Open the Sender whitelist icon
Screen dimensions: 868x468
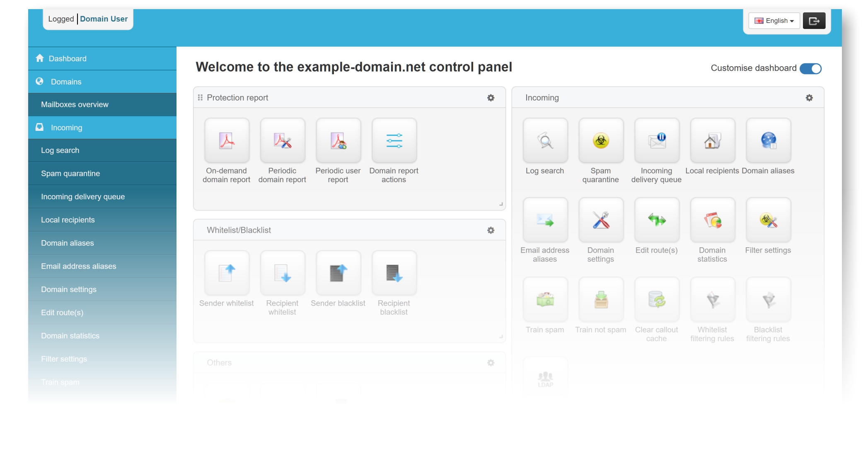(227, 273)
